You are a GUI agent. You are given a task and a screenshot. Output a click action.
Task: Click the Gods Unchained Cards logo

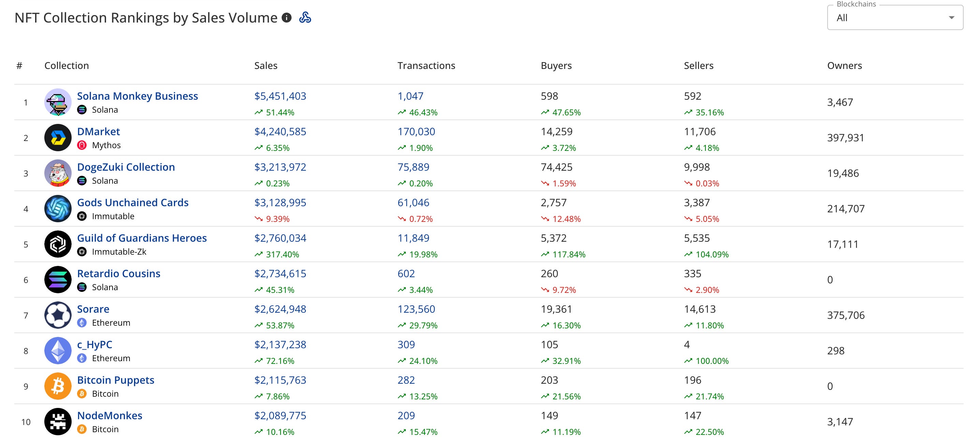click(58, 208)
